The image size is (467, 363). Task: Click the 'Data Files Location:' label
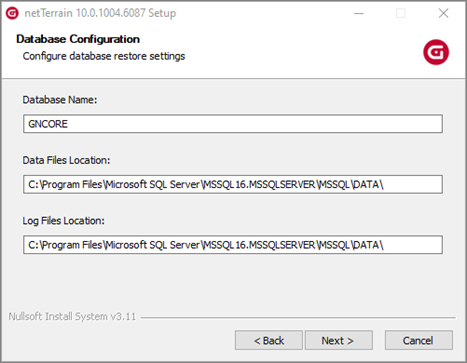click(66, 160)
